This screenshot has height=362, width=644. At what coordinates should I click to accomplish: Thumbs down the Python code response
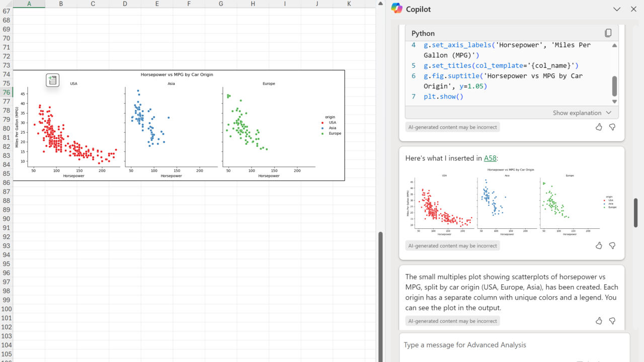612,127
